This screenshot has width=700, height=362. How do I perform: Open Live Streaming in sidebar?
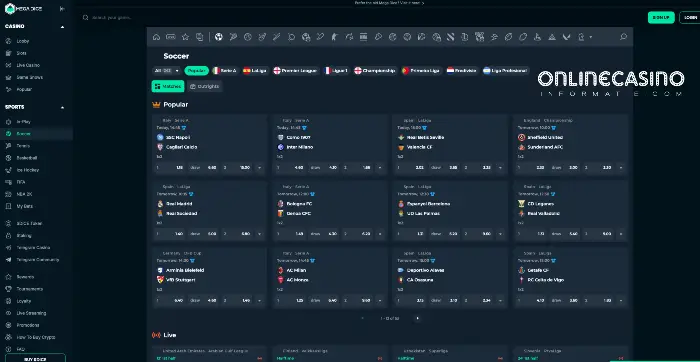coord(31,313)
